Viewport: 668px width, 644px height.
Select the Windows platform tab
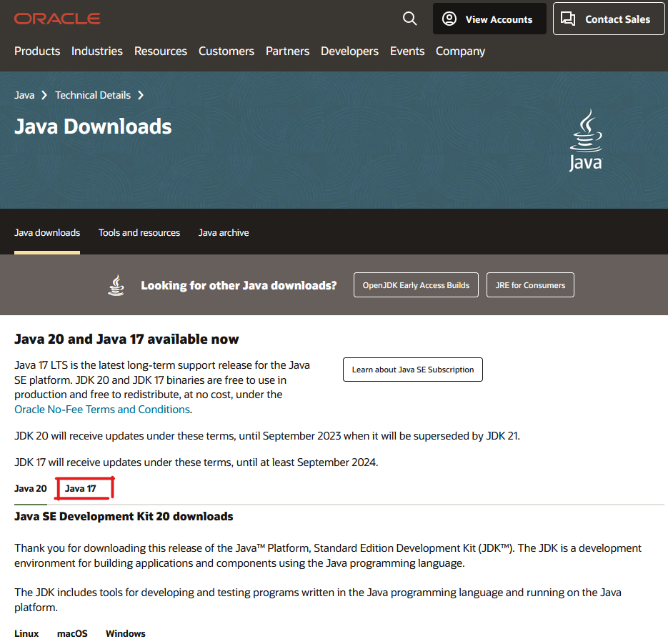click(x=125, y=634)
